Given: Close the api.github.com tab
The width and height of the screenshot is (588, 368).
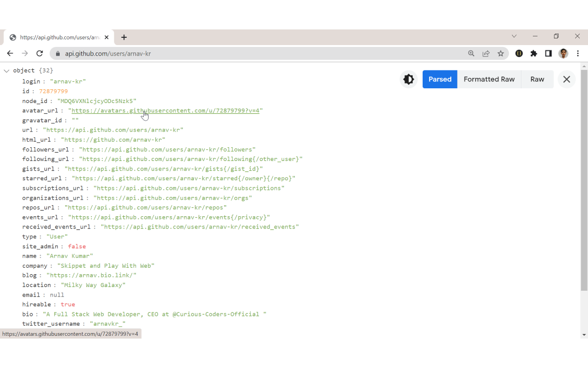Looking at the screenshot, I should [107, 37].
